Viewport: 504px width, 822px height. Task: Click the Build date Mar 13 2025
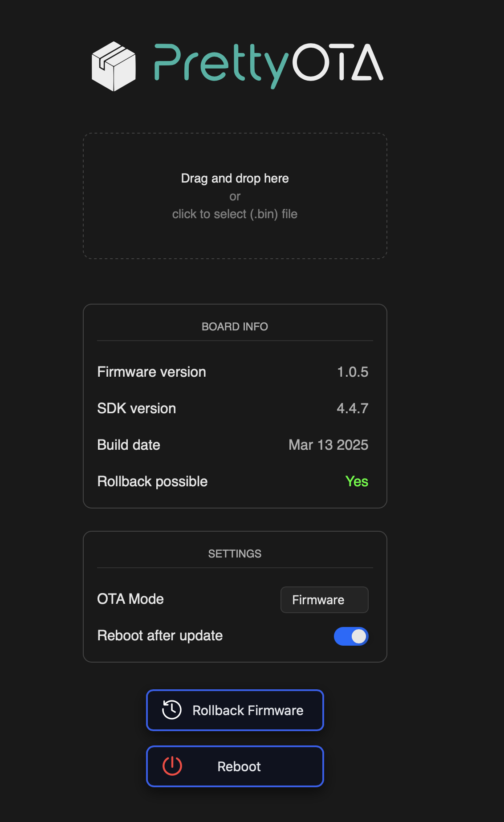(x=329, y=445)
